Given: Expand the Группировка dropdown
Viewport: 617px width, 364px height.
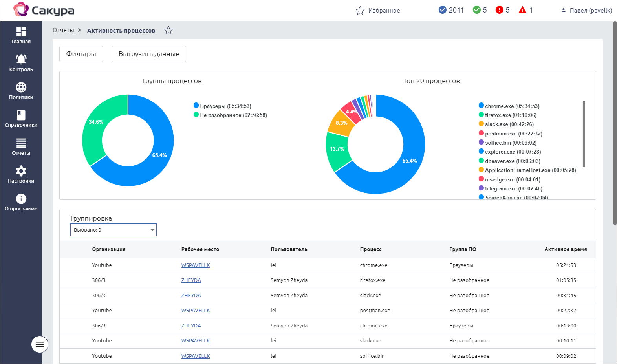Looking at the screenshot, I should (113, 230).
